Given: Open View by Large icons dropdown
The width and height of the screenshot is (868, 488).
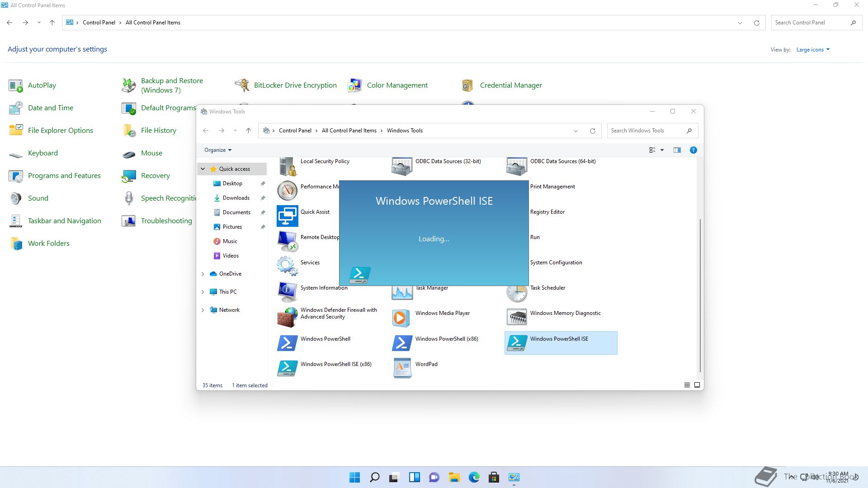Looking at the screenshot, I should pos(813,50).
